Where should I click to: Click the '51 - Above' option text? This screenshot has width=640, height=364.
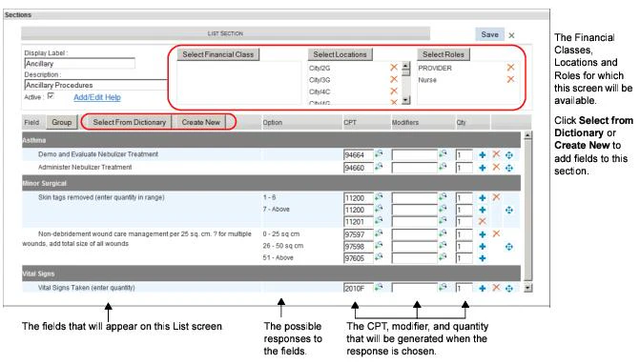279,257
